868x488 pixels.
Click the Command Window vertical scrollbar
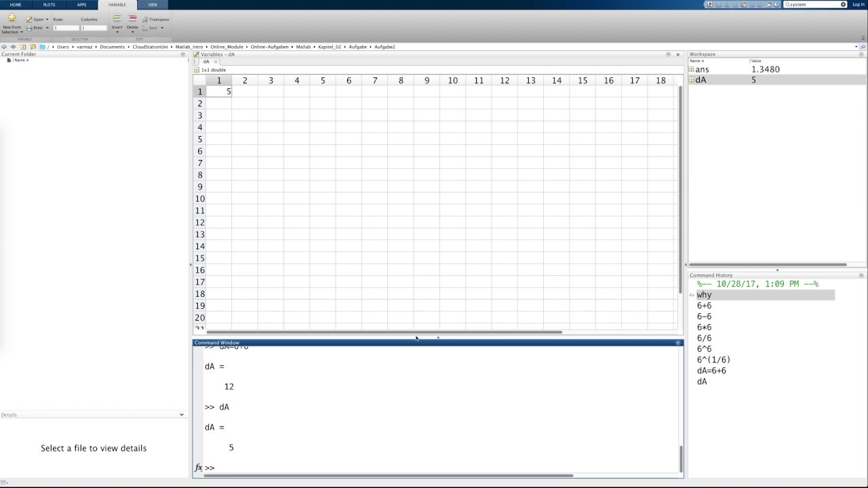click(681, 459)
